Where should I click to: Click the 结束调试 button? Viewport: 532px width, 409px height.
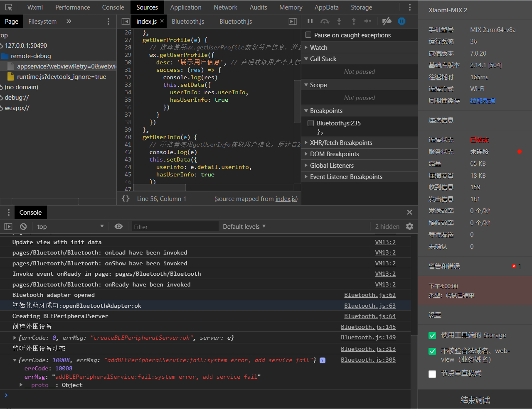point(475,400)
